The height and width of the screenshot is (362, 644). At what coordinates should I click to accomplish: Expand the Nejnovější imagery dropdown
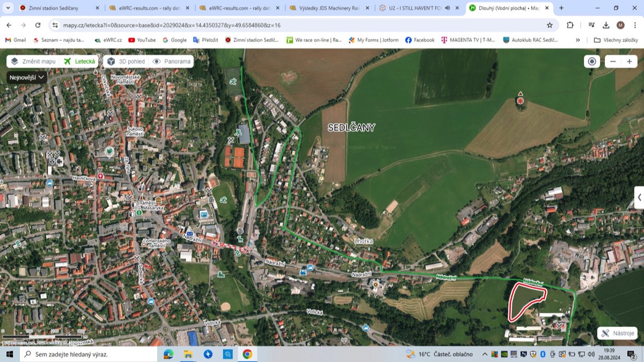click(x=27, y=77)
